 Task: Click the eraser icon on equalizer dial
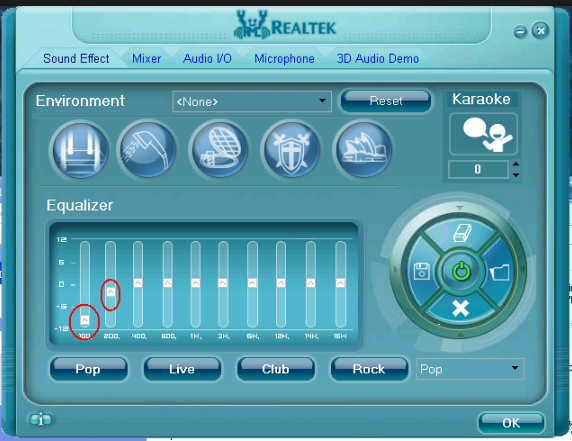[462, 233]
